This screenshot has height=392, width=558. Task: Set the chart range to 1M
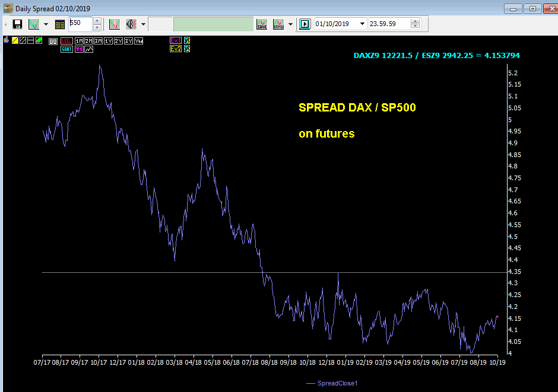point(79,41)
